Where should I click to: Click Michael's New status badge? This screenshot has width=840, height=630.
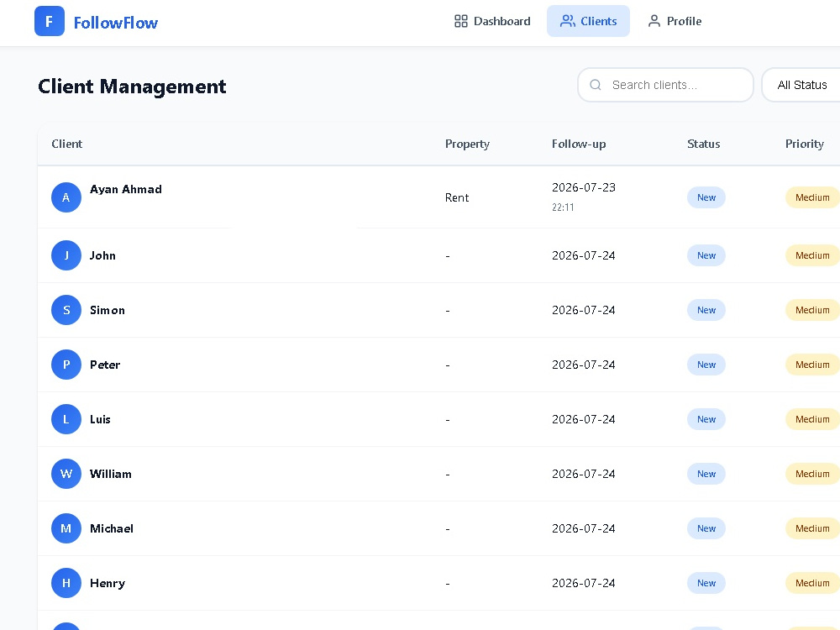[x=706, y=528]
